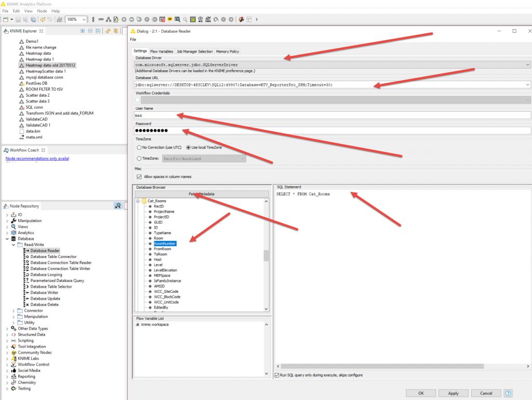Click the Database Delete node icon
Screen dimensions: 532x400
27,304
